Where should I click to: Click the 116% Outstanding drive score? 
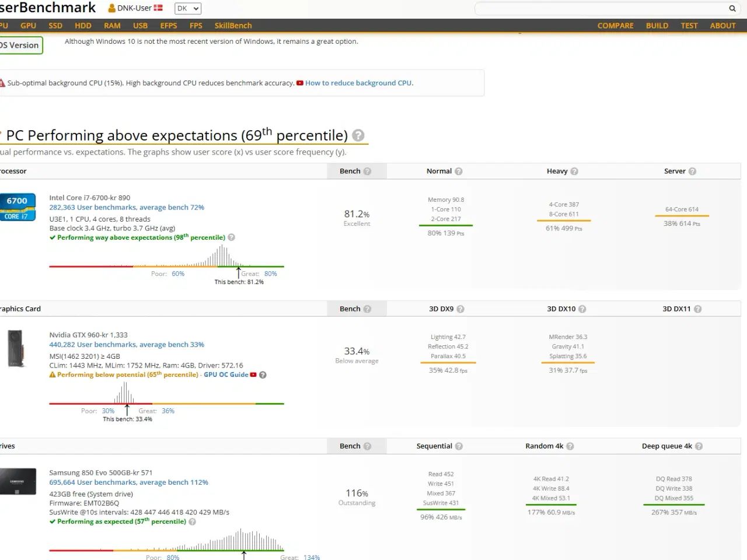(357, 497)
